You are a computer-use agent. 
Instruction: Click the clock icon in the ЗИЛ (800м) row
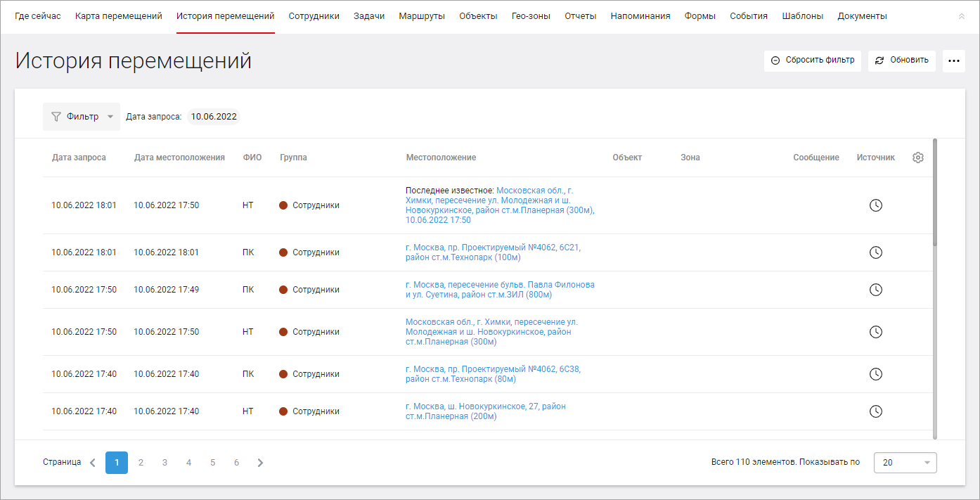(875, 290)
